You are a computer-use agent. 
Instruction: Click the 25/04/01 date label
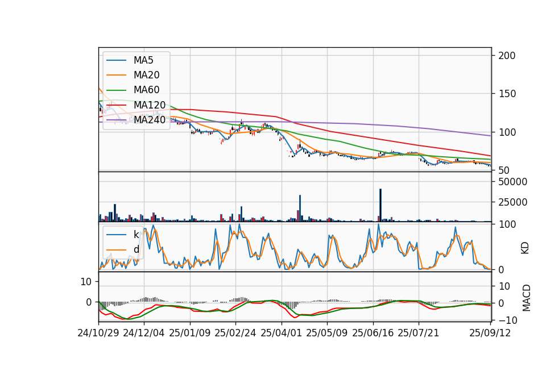282,333
